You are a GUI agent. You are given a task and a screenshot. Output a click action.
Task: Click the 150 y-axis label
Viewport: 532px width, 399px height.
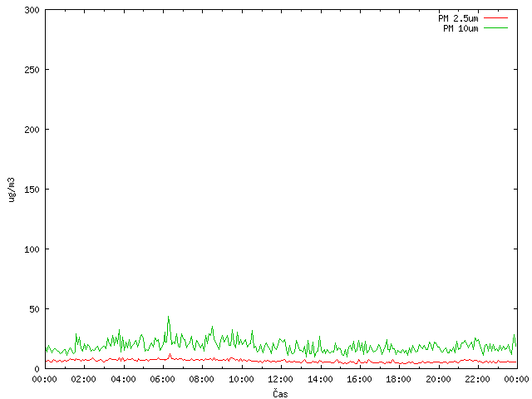click(32, 190)
